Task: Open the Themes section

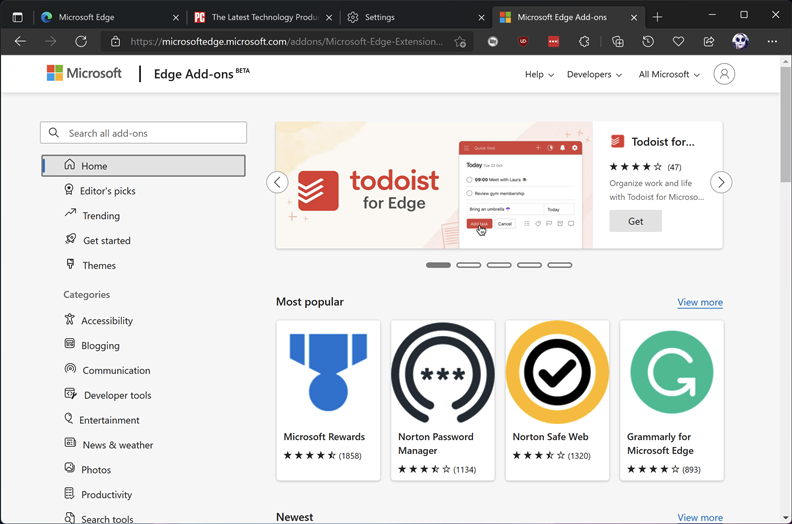Action: coord(90,265)
